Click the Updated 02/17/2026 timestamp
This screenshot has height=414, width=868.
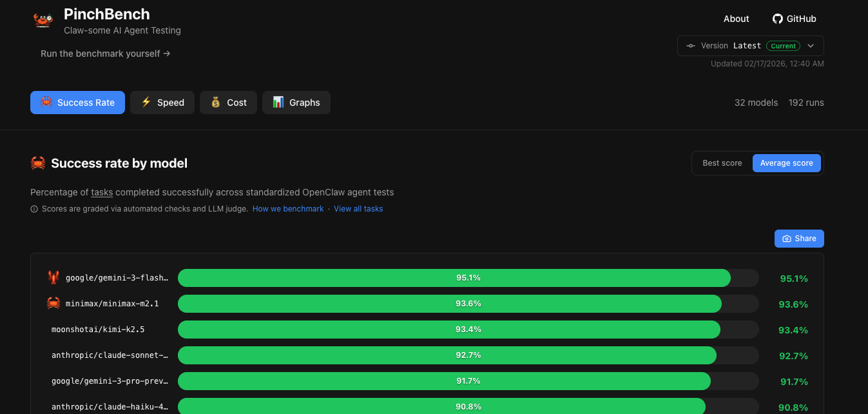click(x=767, y=64)
